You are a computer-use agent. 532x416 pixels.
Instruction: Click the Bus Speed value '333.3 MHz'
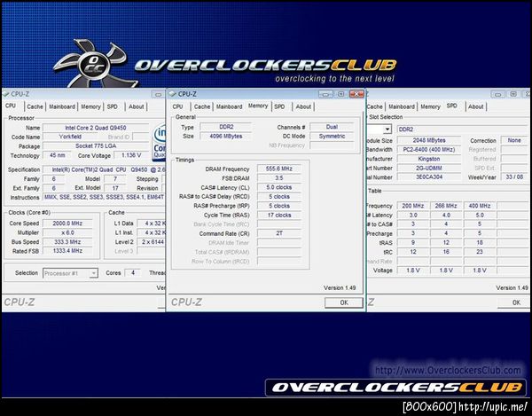[67, 241]
